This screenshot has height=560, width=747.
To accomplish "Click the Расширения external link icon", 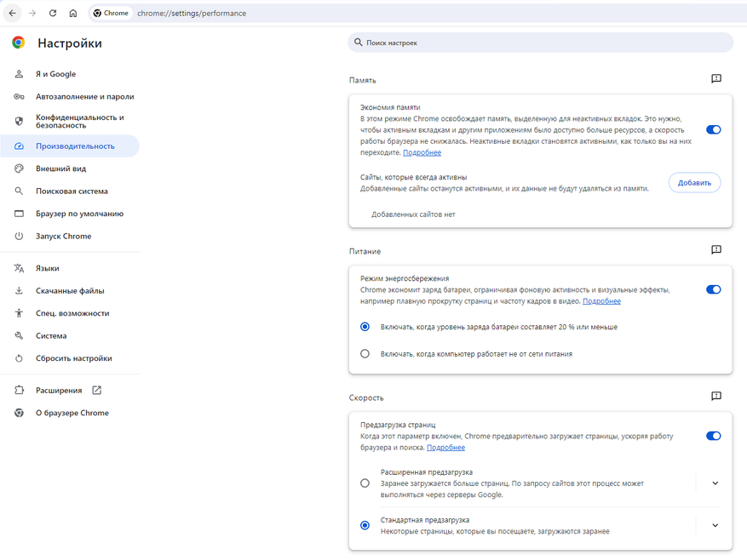I will tap(97, 391).
